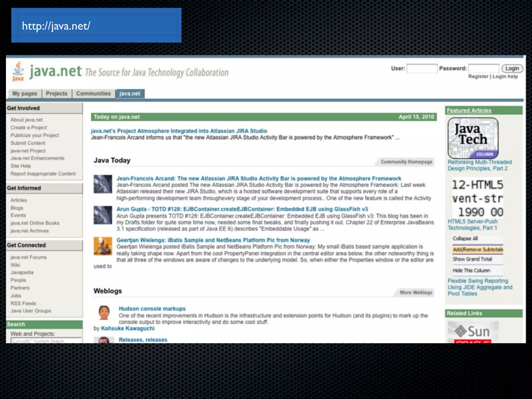Click the Jean-Francois Arcand post thumbnail

coord(103,184)
